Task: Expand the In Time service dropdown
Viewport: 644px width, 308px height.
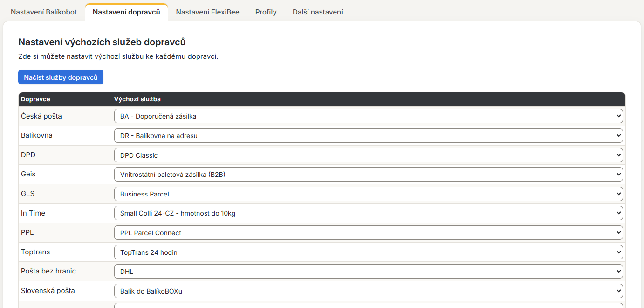Action: point(368,213)
